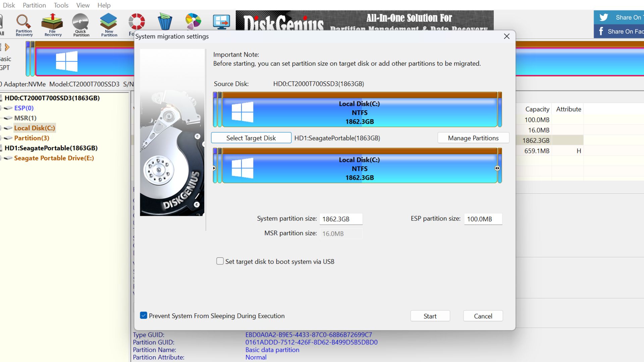The width and height of the screenshot is (644, 362).
Task: Select the ESP(0) tree label
Action: (x=24, y=108)
